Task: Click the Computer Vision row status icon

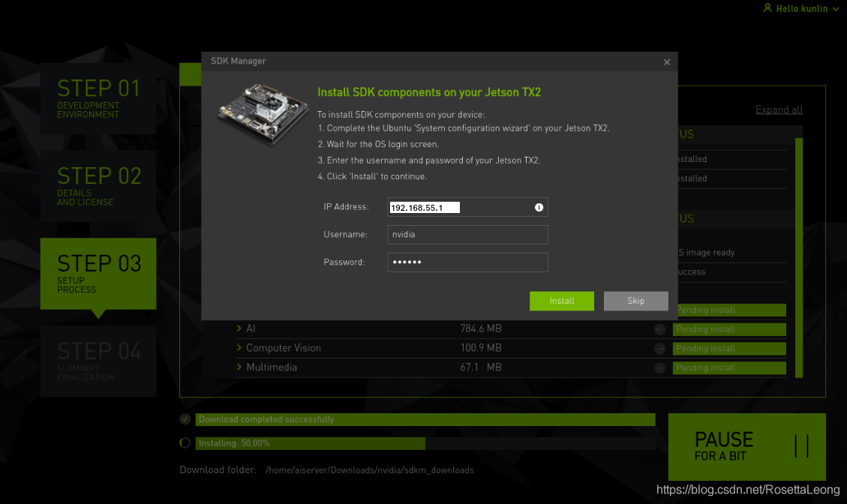Action: 659,349
